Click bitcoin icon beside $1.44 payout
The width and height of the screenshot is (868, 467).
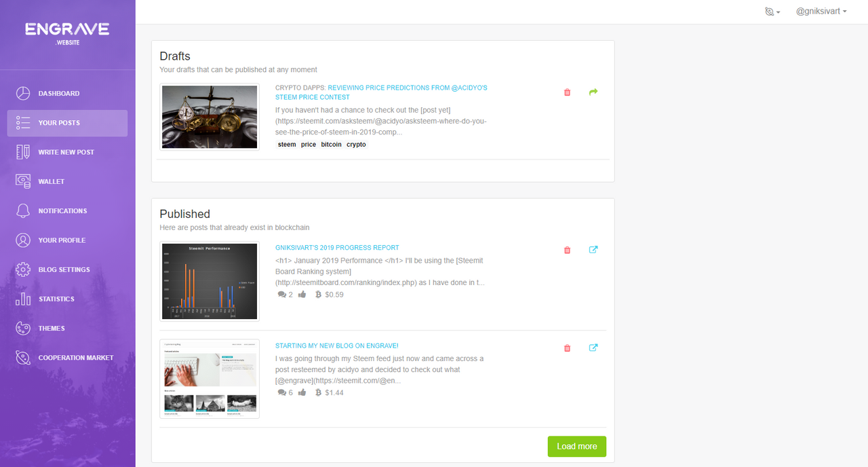point(319,392)
